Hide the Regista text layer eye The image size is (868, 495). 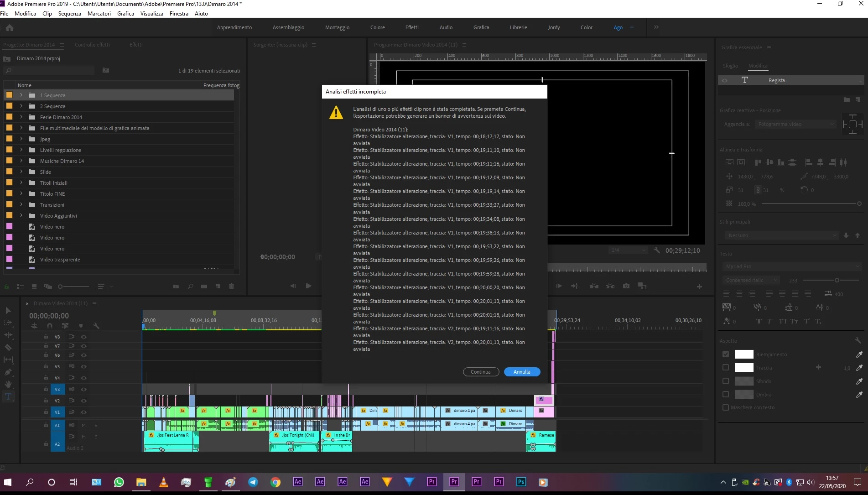[725, 80]
